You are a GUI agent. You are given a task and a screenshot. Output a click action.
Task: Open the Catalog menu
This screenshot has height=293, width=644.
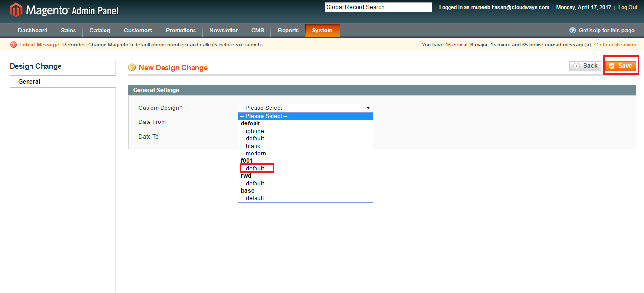100,31
